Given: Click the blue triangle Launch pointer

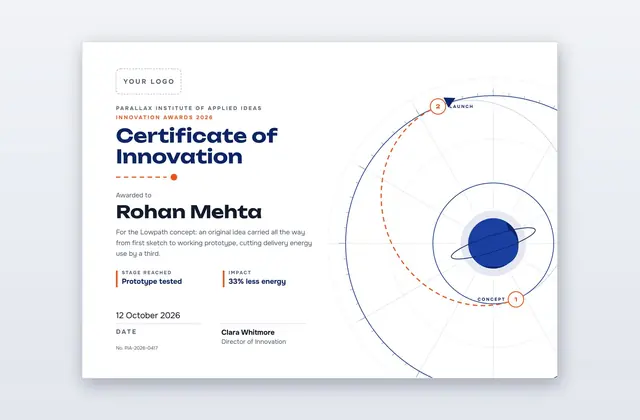Looking at the screenshot, I should (449, 102).
